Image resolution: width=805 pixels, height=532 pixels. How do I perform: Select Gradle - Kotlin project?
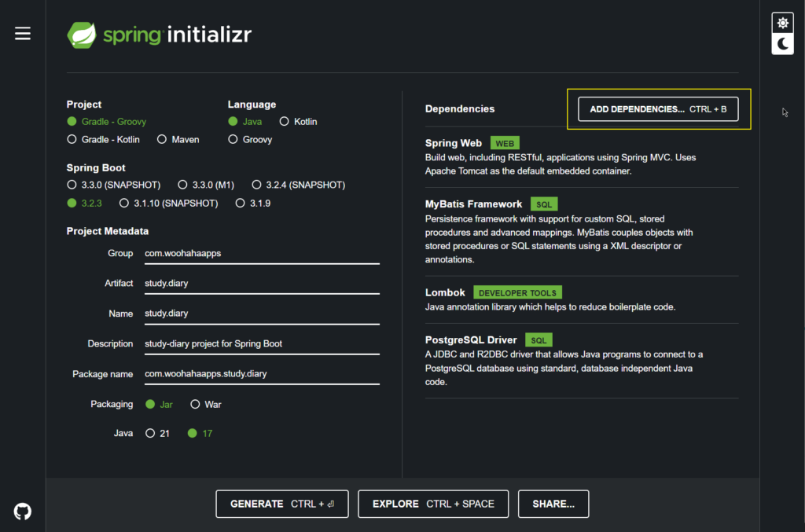103,140
